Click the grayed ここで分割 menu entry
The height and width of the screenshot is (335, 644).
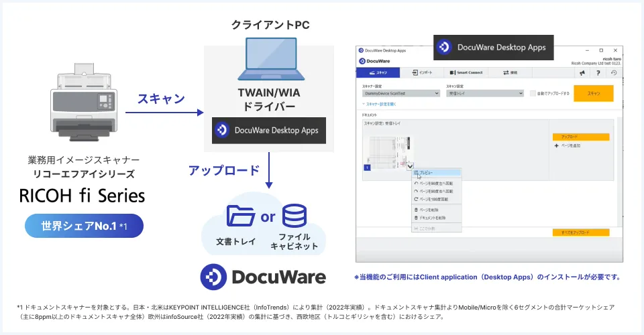[437, 228]
